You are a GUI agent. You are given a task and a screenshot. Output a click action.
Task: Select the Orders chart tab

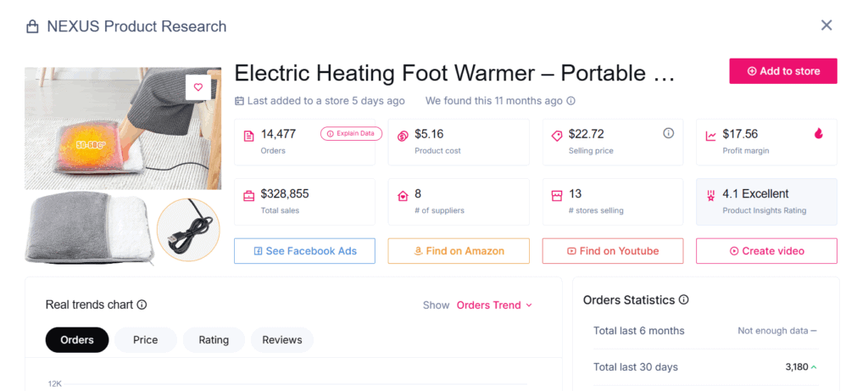(x=77, y=340)
